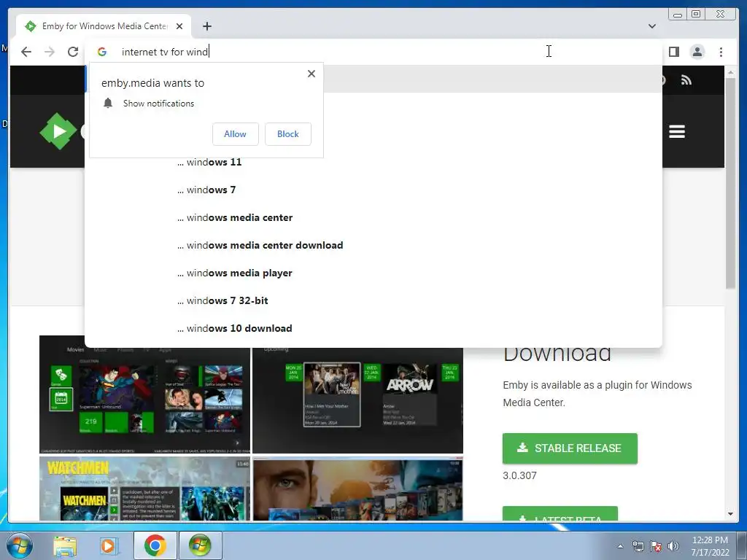This screenshot has height=560, width=747.
Task: Open the Arrow upcoming TV screenshot
Action: [357, 400]
